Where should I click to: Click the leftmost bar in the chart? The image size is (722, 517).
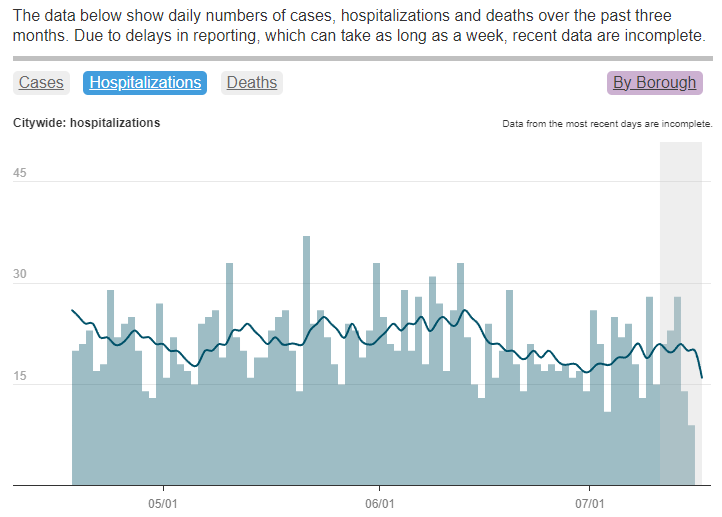point(75,420)
